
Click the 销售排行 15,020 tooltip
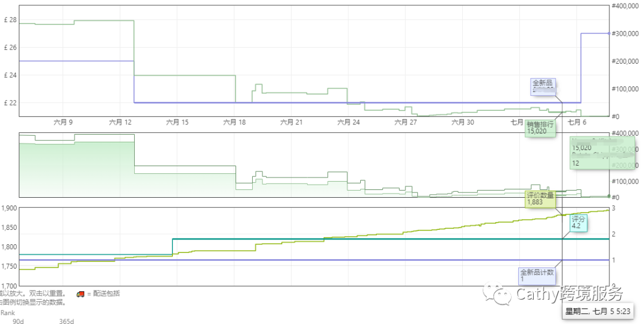540,128
